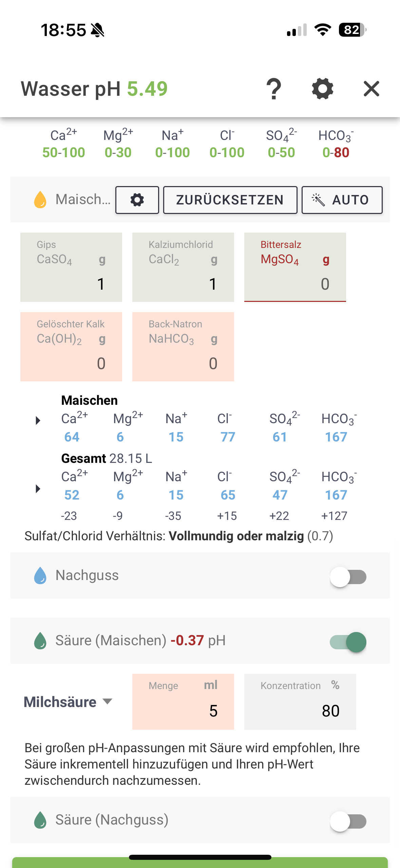Image resolution: width=400 pixels, height=868 pixels.
Task: Open settings gear in the header
Action: point(322,89)
